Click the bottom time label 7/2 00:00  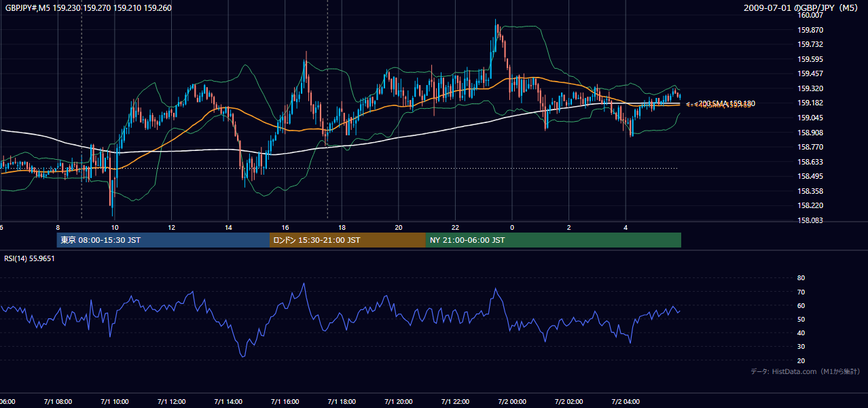511,402
